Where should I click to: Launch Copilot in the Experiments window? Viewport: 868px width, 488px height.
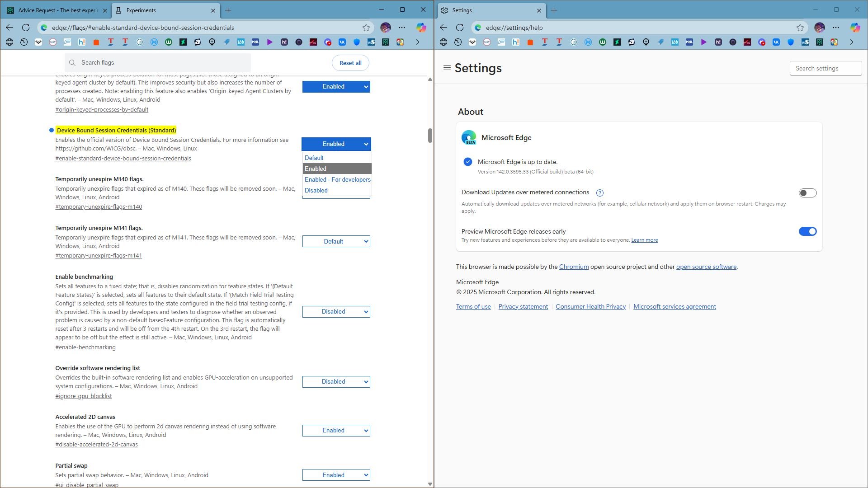click(x=421, y=28)
